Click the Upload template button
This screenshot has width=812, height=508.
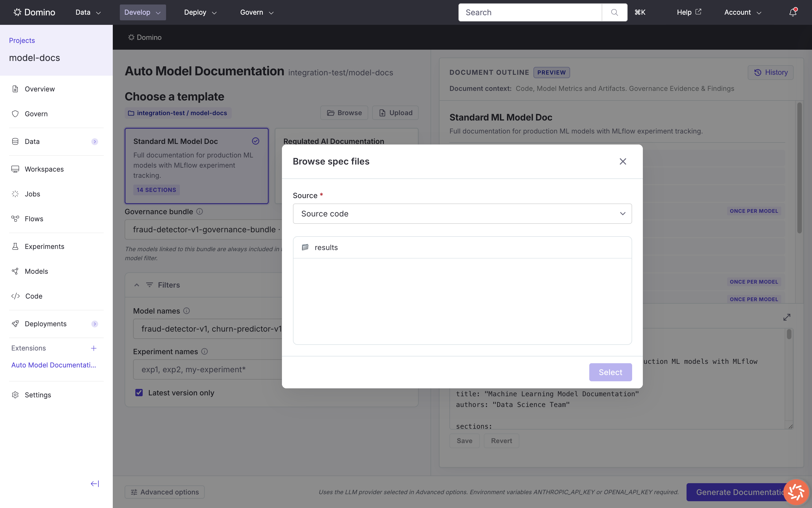click(395, 113)
